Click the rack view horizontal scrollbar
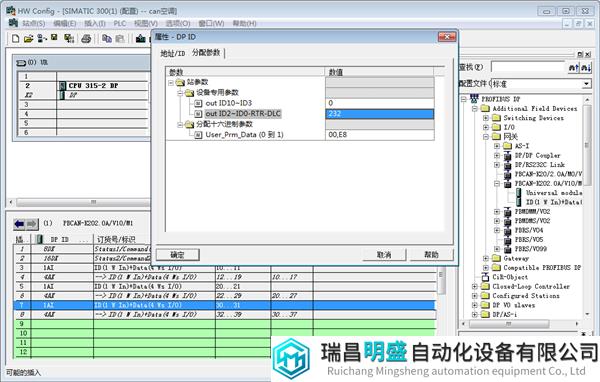 (93, 202)
